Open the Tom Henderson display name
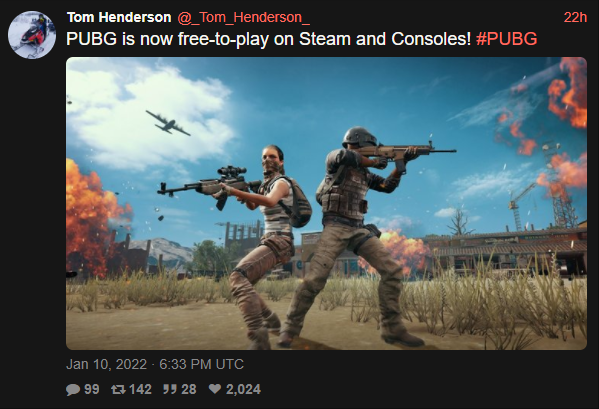 (x=119, y=18)
